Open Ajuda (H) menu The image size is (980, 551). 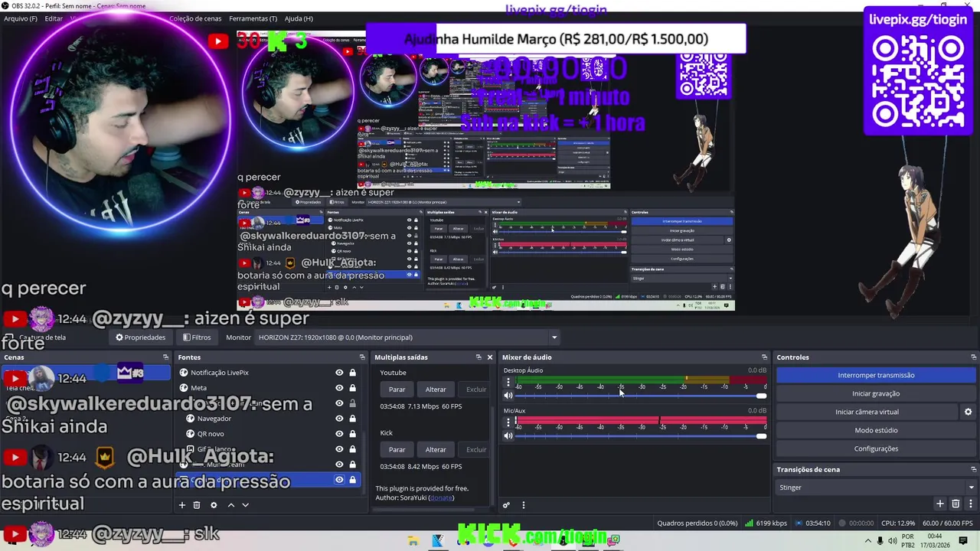click(299, 18)
